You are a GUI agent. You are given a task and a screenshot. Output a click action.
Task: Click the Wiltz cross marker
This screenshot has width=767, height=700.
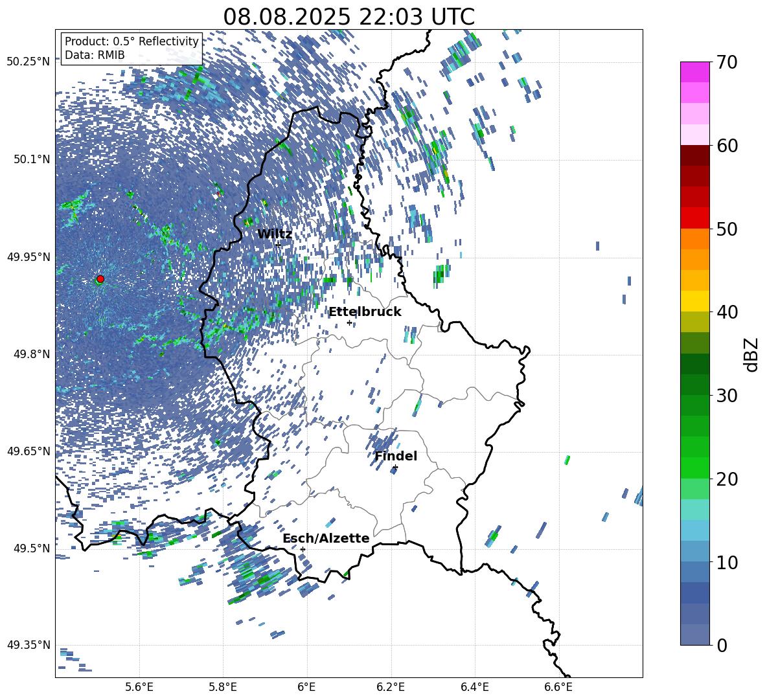[278, 244]
